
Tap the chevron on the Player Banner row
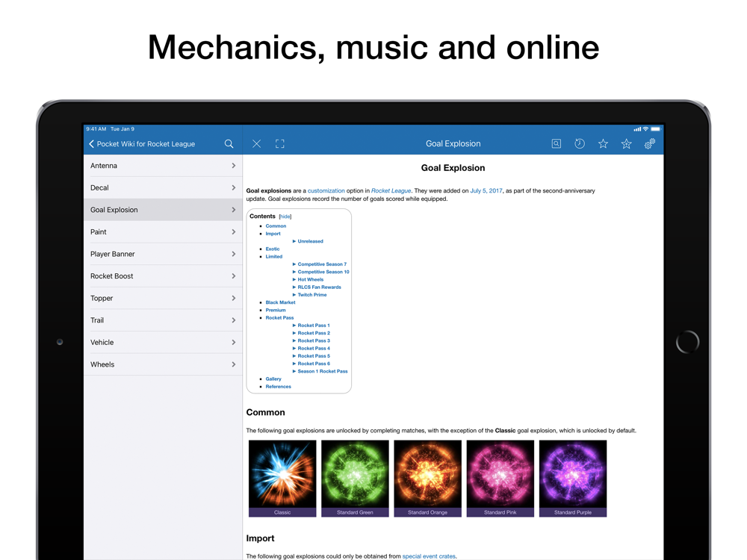coord(233,254)
